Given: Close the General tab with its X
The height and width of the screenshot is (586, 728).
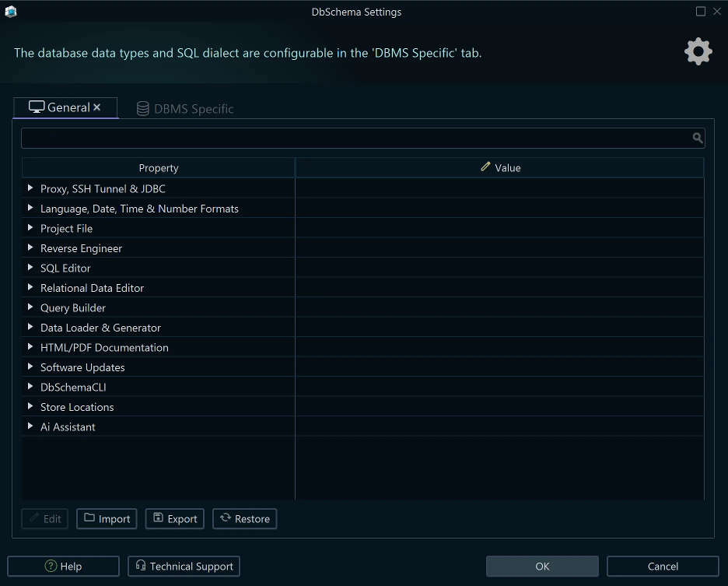Looking at the screenshot, I should pyautogui.click(x=97, y=107).
